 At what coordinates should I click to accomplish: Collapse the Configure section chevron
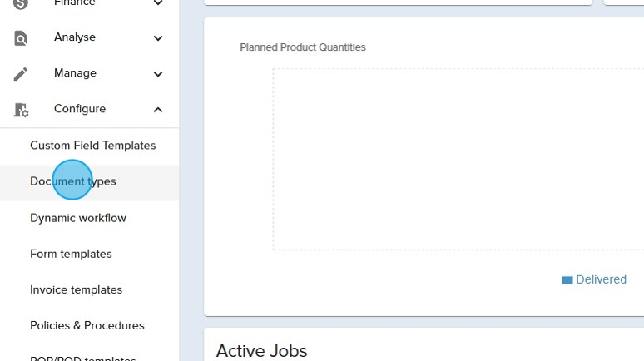tap(158, 110)
